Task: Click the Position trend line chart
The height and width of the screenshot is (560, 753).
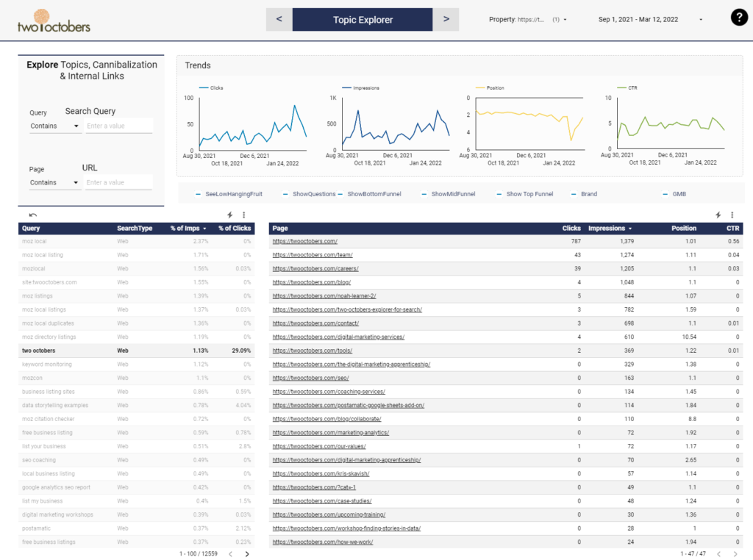Action: point(529,123)
